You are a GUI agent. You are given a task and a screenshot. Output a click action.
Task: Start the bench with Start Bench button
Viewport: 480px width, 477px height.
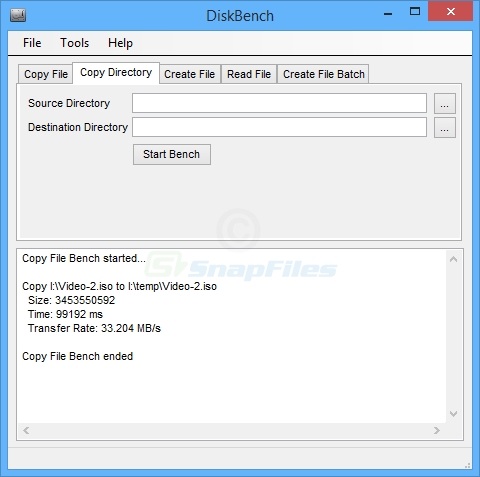pyautogui.click(x=172, y=154)
